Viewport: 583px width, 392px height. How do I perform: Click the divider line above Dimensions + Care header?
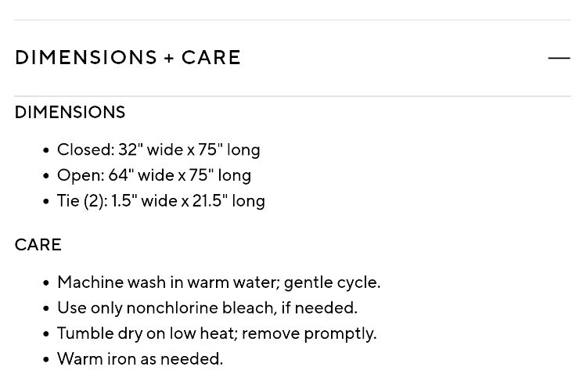[x=292, y=20]
